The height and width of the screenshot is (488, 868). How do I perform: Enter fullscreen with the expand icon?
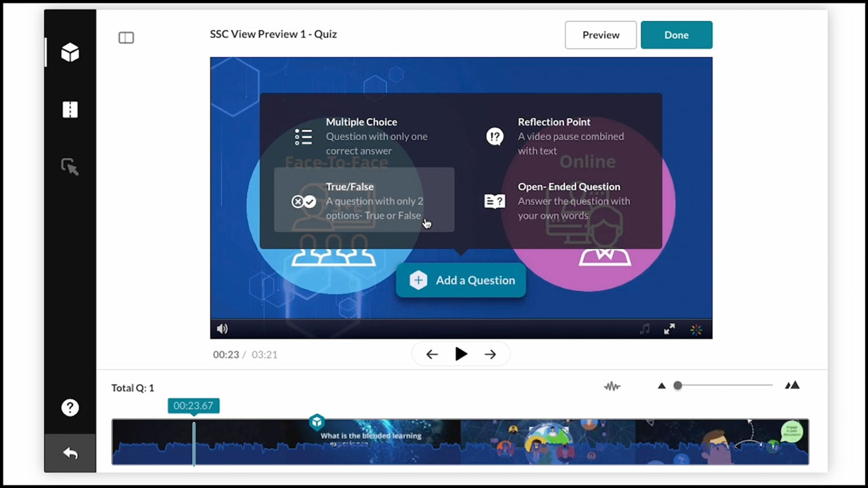point(669,329)
